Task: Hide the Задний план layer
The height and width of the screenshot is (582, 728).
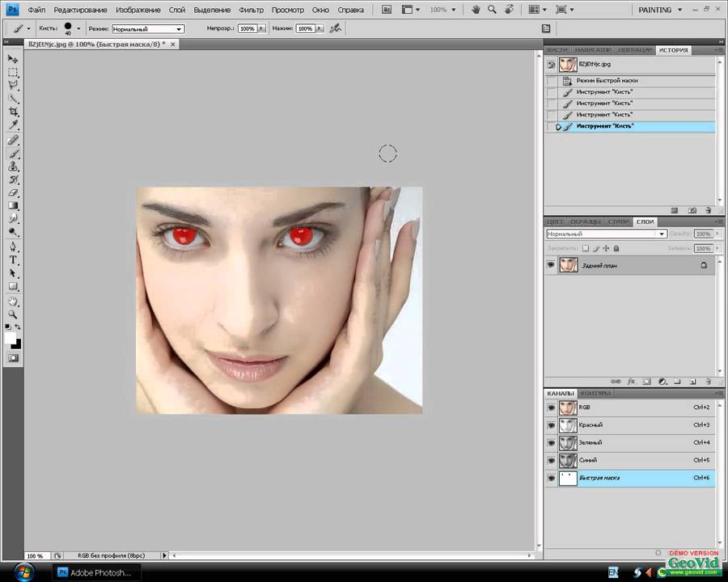Action: click(551, 265)
